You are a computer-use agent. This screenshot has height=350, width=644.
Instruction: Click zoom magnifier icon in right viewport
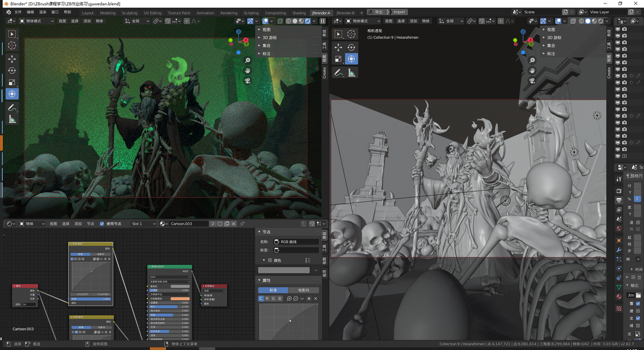(x=532, y=61)
